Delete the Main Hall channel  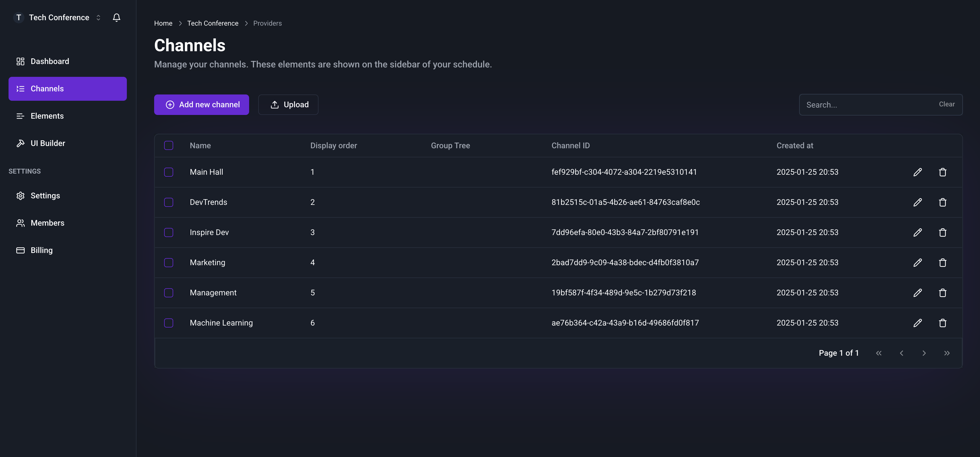942,172
